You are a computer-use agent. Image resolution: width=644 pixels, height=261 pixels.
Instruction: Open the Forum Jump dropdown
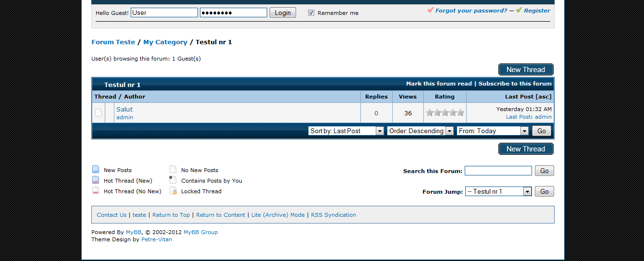click(498, 191)
